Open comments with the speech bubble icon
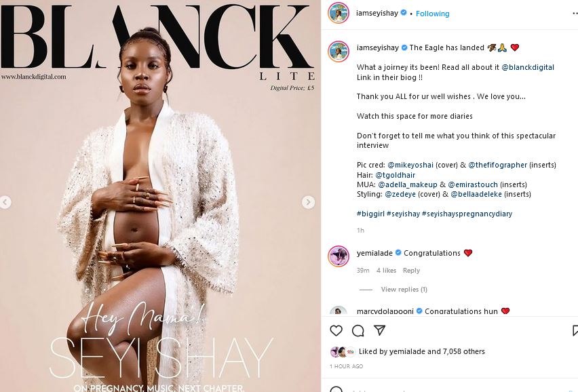Screen dimensions: 578x392 click(358, 331)
